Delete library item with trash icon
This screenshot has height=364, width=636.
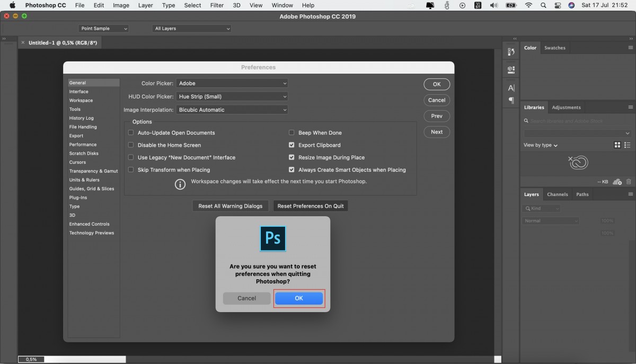coord(629,182)
